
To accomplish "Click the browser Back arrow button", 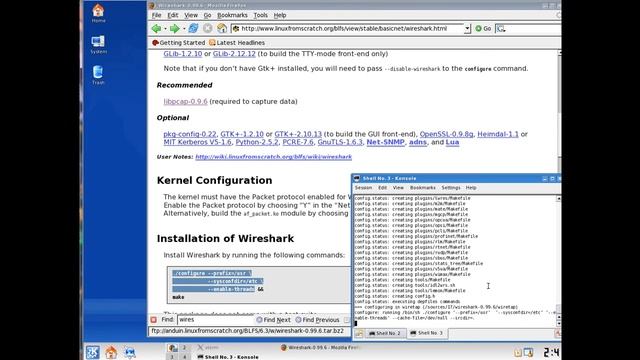I will [x=156, y=29].
